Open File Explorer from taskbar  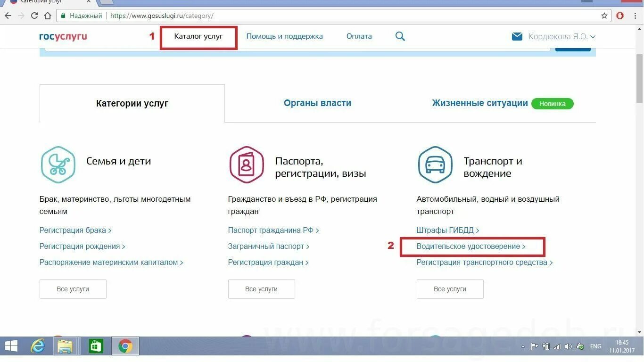65,346
